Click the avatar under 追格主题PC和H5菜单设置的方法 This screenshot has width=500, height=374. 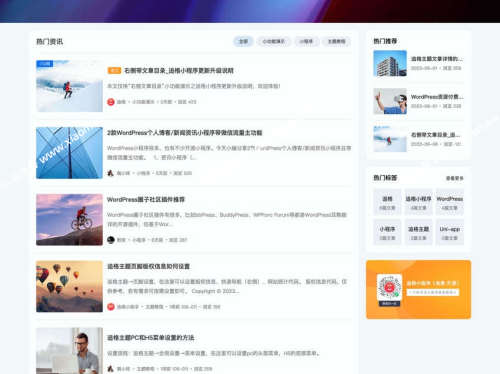(111, 369)
